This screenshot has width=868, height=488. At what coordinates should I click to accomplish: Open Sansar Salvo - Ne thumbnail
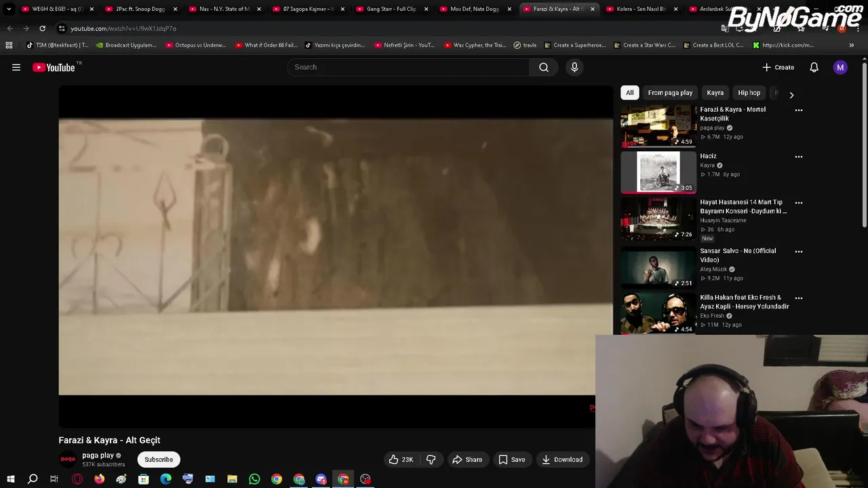coord(658,267)
